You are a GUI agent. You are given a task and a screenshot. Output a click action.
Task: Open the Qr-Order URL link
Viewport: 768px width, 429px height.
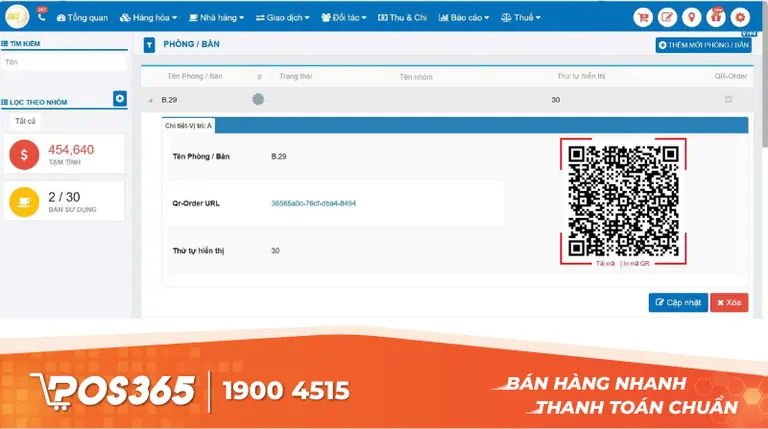coord(313,203)
